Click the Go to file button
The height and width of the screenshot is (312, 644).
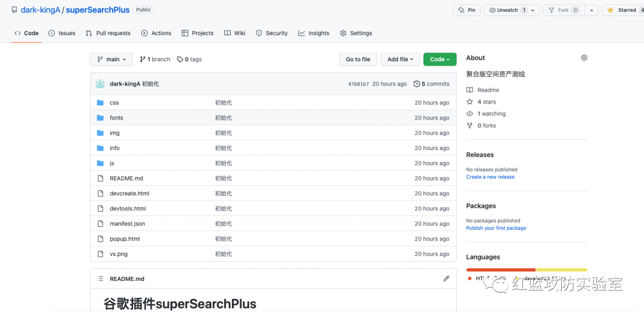tap(358, 60)
